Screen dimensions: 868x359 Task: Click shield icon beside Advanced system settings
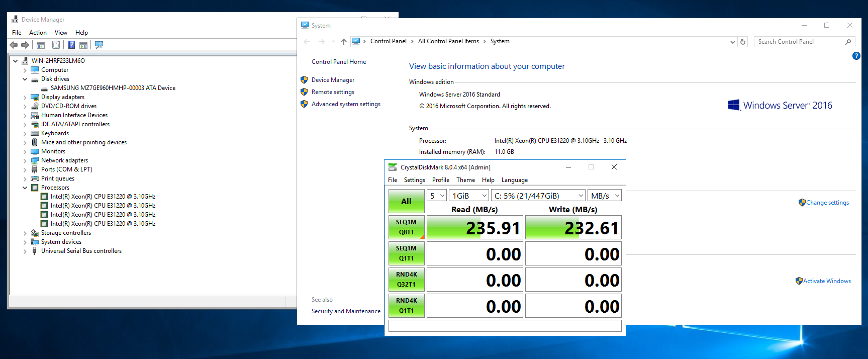click(304, 104)
